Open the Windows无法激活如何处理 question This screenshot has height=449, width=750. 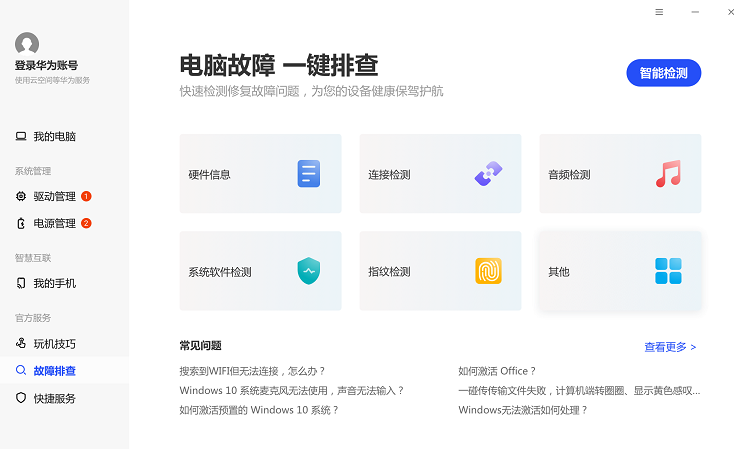[522, 410]
